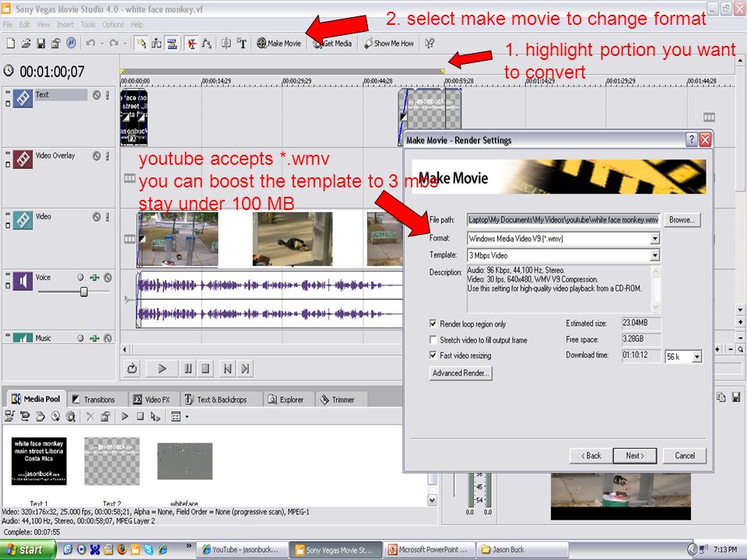The width and height of the screenshot is (747, 560).
Task: Click the Open project folder icon
Action: pyautogui.click(x=26, y=44)
